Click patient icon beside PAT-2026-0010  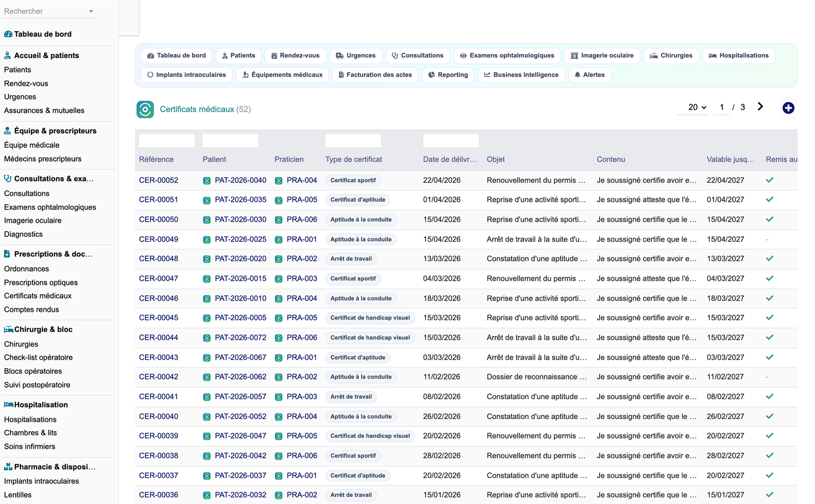[x=207, y=299]
